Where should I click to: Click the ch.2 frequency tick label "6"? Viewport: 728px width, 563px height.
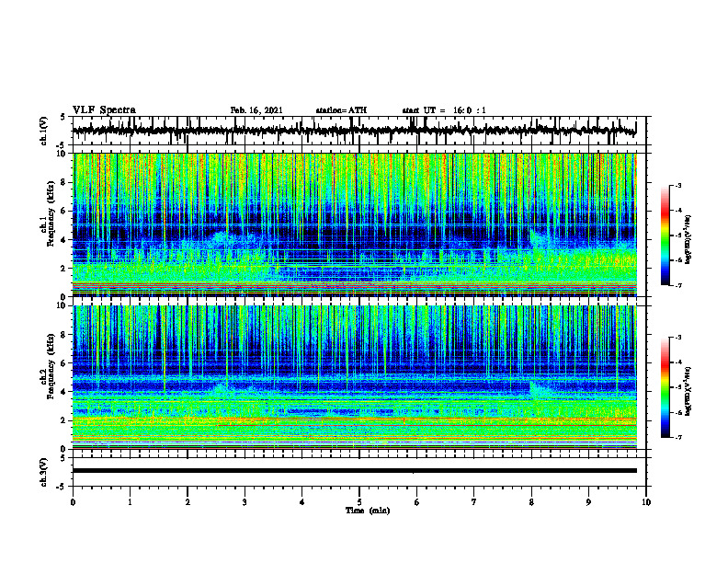tap(63, 363)
